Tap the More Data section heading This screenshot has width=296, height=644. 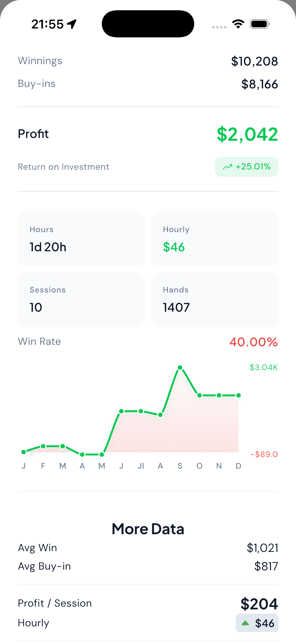coord(148,529)
